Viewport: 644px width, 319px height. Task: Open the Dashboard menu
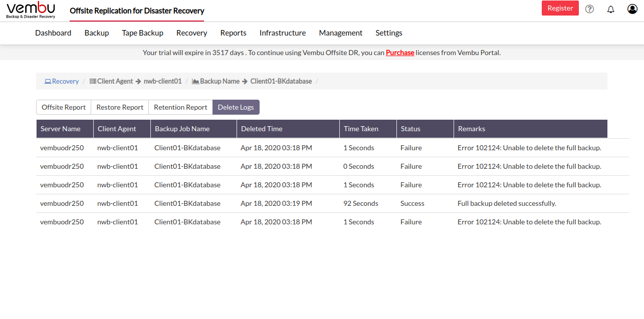(53, 33)
